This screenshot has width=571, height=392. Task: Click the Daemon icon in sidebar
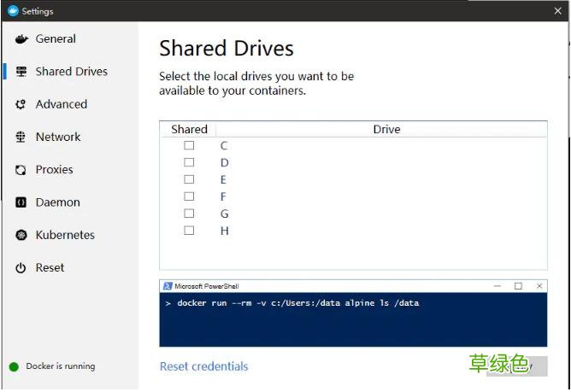[x=21, y=202]
